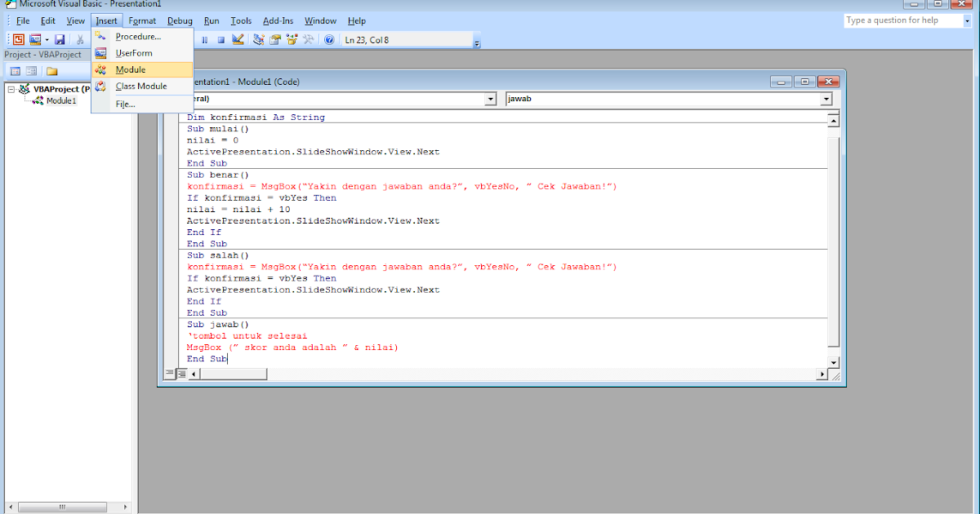Image resolution: width=980 pixels, height=514 pixels.
Task: Click the code window vertical scrollbar thumb
Action: point(834,241)
